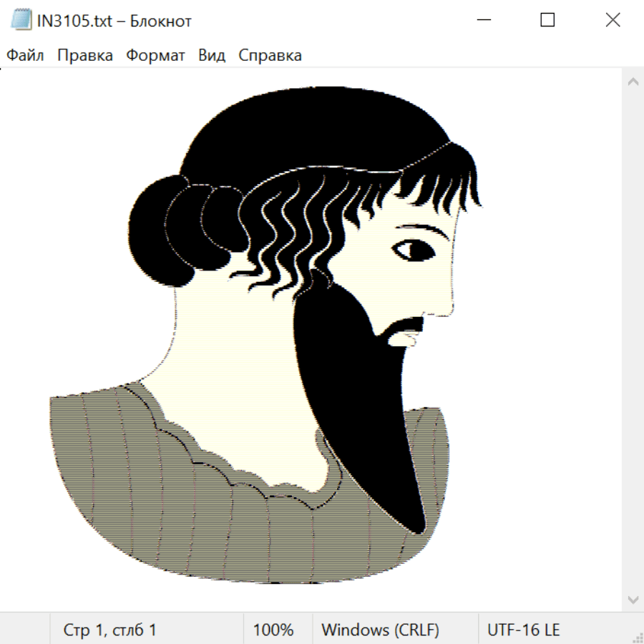The width and height of the screenshot is (644, 644).
Task: Close the IN3105.txt Notepad window
Action: 613,21
